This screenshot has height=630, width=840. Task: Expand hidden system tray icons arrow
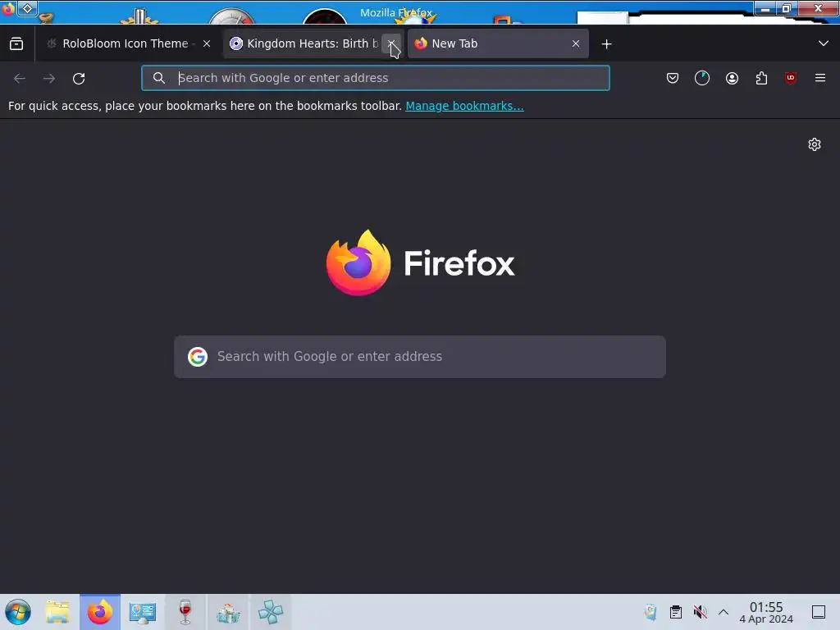coord(724,612)
